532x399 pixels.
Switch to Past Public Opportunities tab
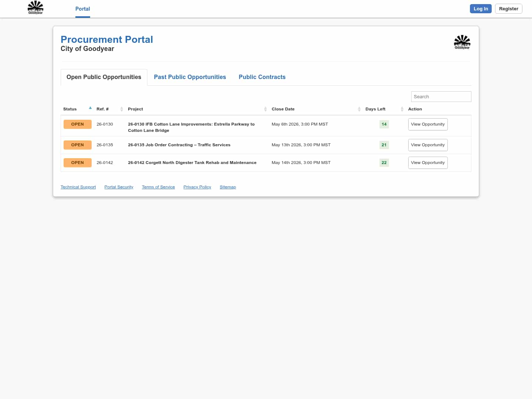pos(190,77)
